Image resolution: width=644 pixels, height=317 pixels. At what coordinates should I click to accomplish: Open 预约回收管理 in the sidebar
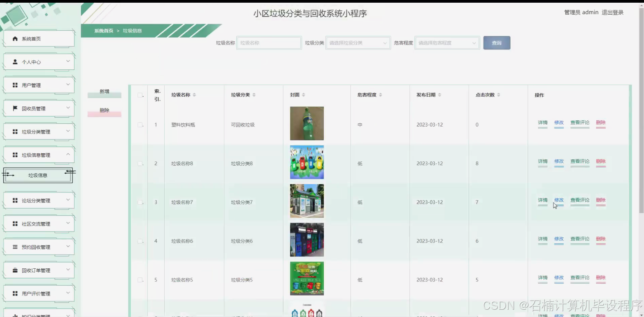point(39,247)
